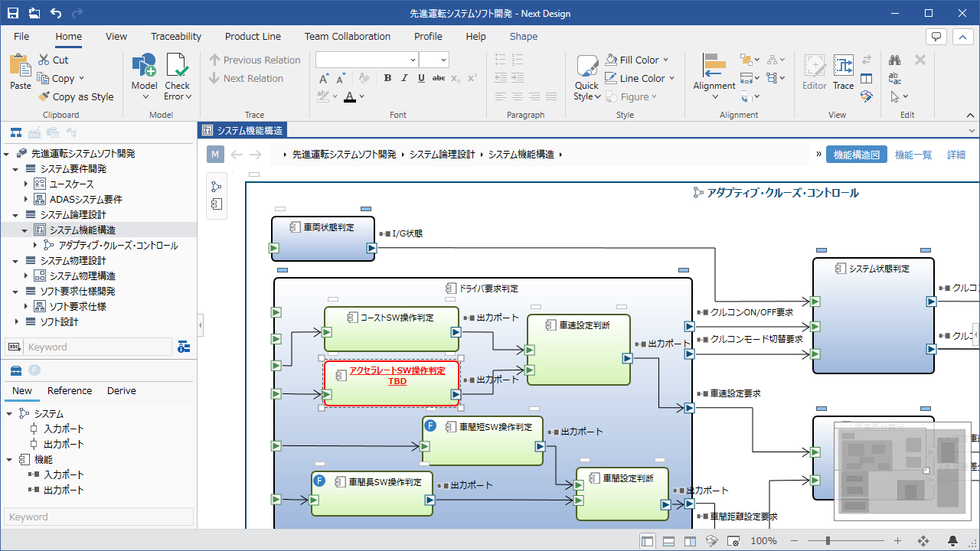Viewport: 980px width, 551px height.
Task: Click Copy as Style brush
Action: coord(75,96)
